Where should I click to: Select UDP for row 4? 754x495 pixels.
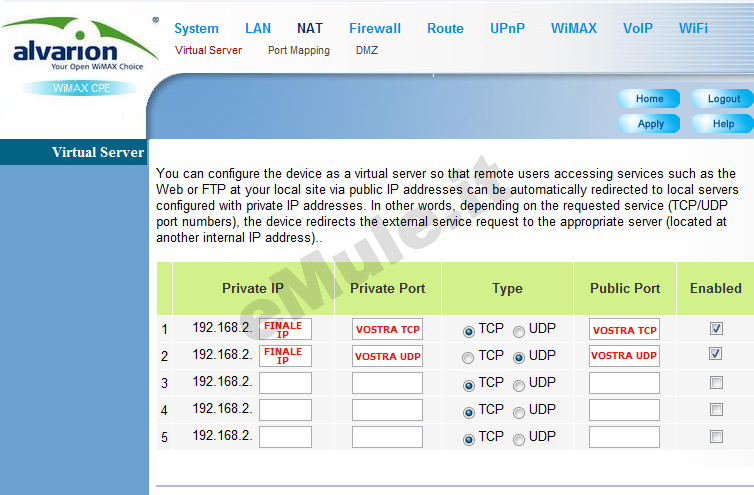(519, 412)
